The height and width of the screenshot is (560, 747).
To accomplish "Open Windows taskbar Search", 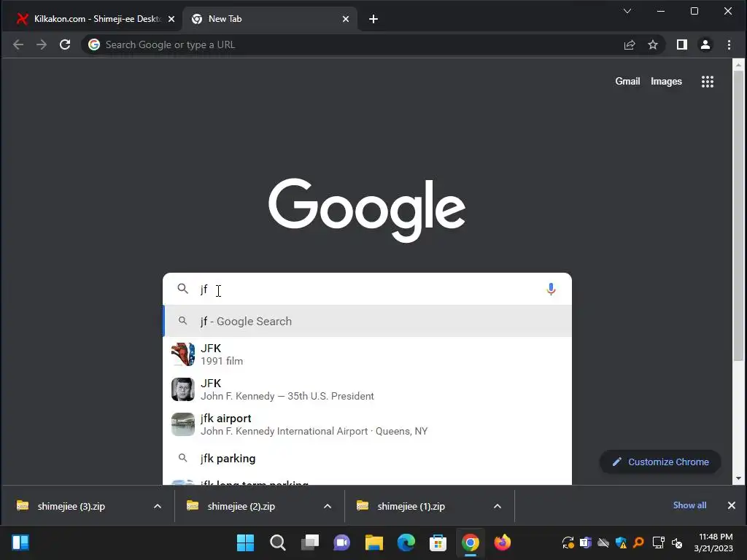I will point(277,542).
